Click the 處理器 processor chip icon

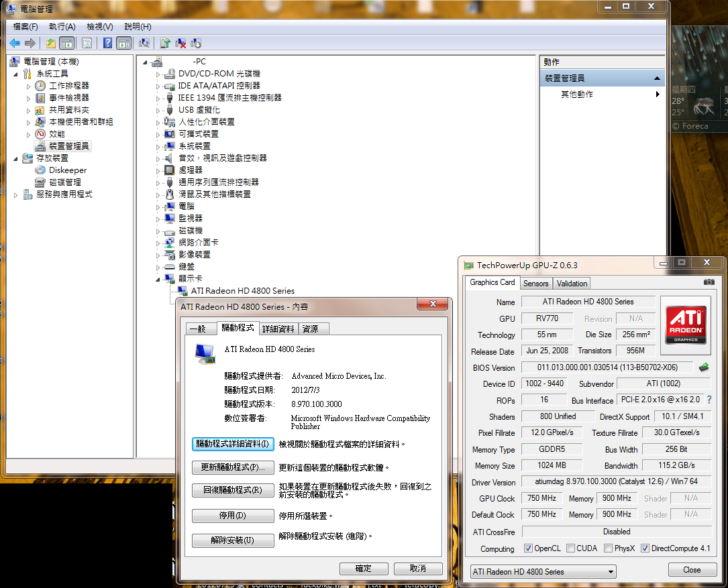pyautogui.click(x=170, y=170)
